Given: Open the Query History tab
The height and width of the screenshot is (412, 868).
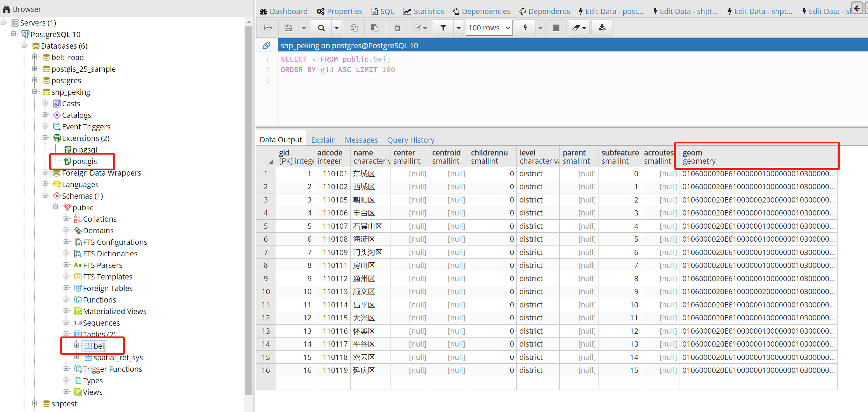Looking at the screenshot, I should (410, 140).
